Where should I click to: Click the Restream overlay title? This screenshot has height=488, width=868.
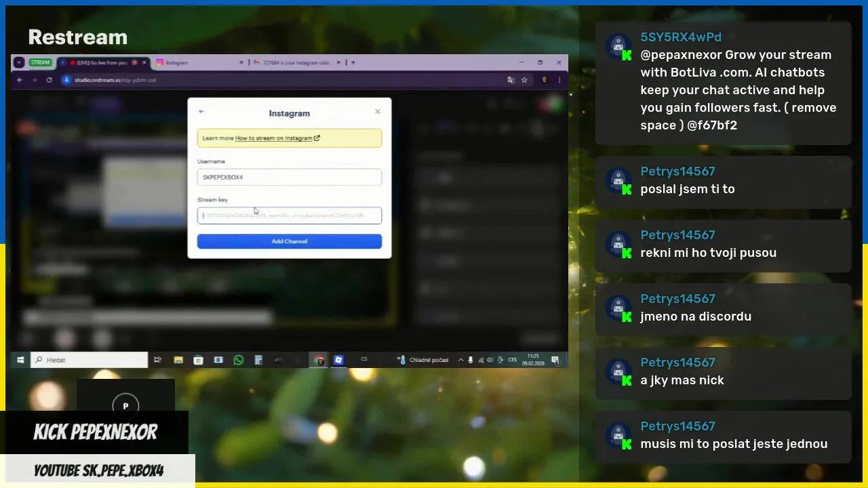pyautogui.click(x=77, y=37)
